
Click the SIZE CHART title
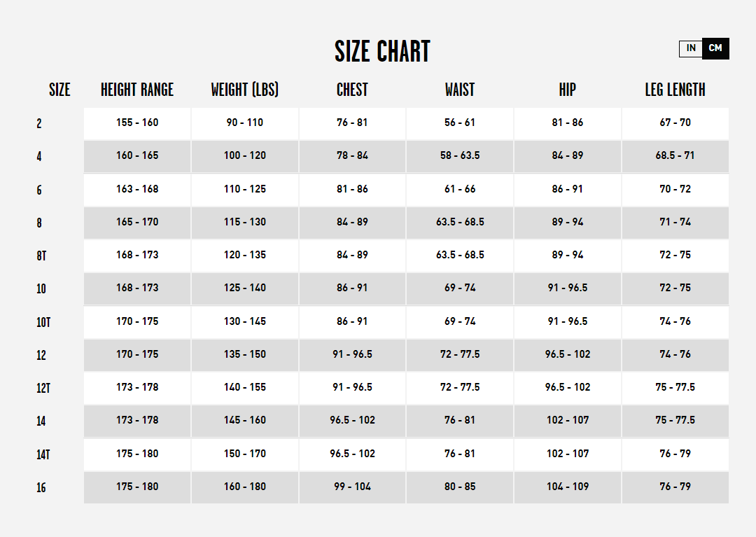coord(382,52)
